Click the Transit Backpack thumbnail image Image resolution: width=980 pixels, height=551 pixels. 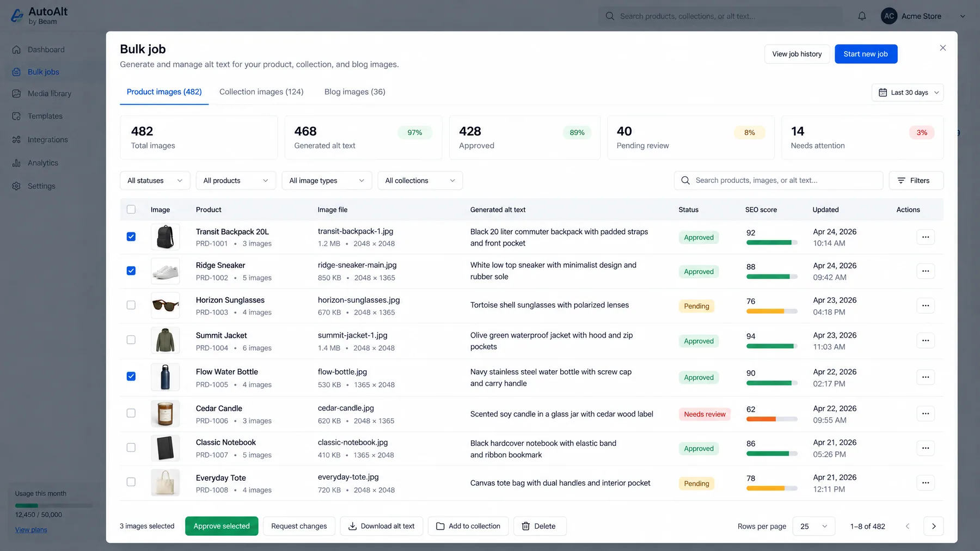tap(166, 237)
